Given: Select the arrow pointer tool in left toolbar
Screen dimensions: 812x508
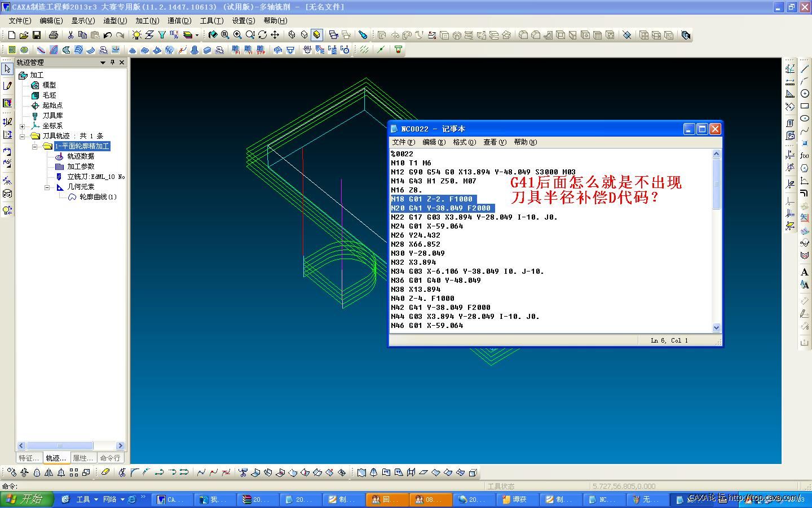Looking at the screenshot, I should coord(7,68).
